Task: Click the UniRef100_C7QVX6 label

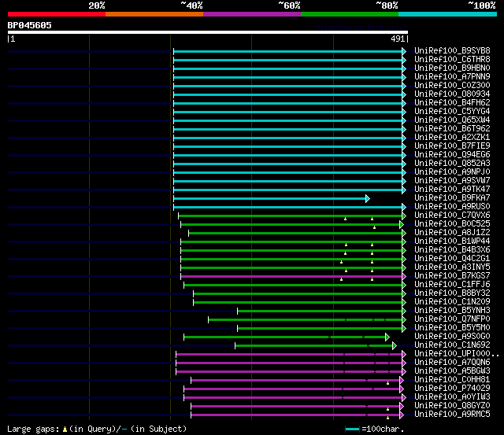Action: click(452, 216)
